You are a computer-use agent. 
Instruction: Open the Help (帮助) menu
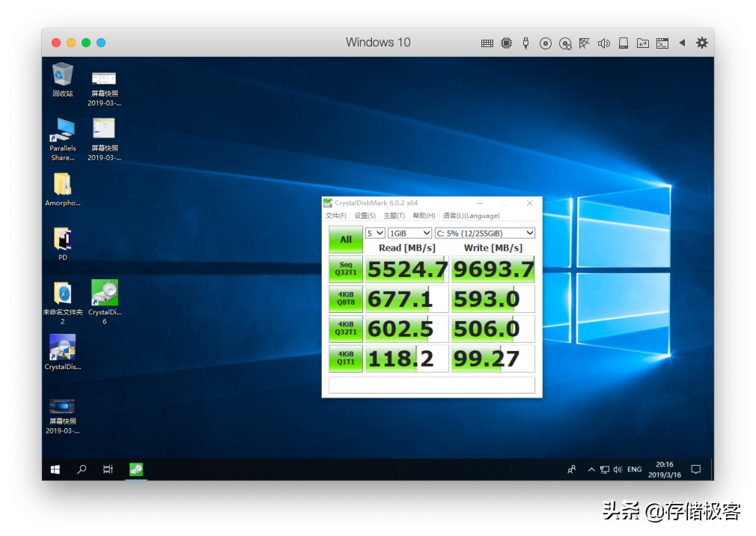click(424, 216)
